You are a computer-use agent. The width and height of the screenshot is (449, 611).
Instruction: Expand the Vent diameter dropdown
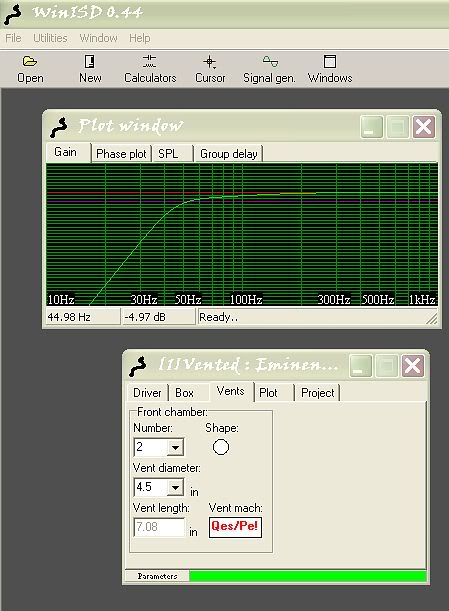tap(175, 487)
